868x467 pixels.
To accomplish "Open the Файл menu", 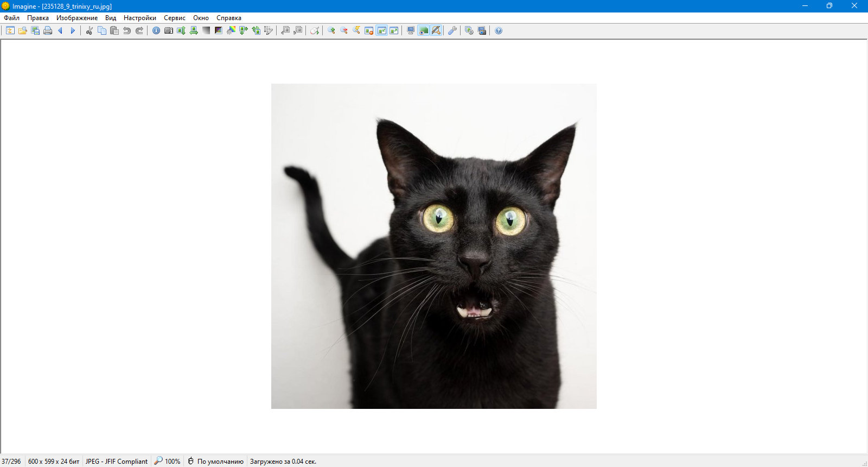I will [11, 18].
